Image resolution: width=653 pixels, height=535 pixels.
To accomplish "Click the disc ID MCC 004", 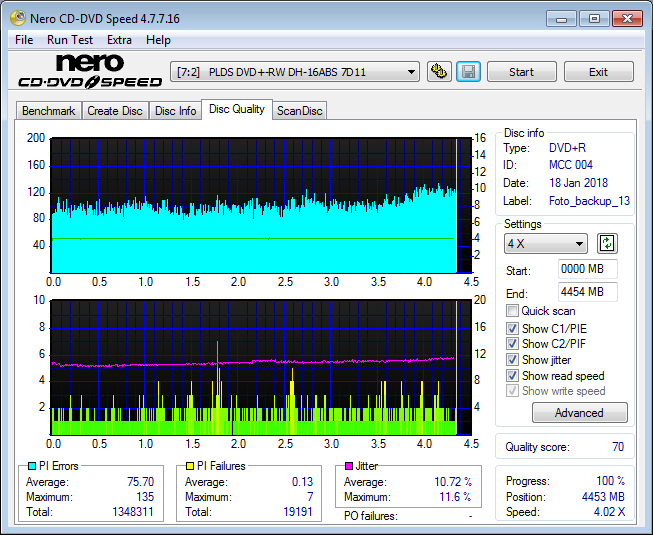I will tap(571, 165).
